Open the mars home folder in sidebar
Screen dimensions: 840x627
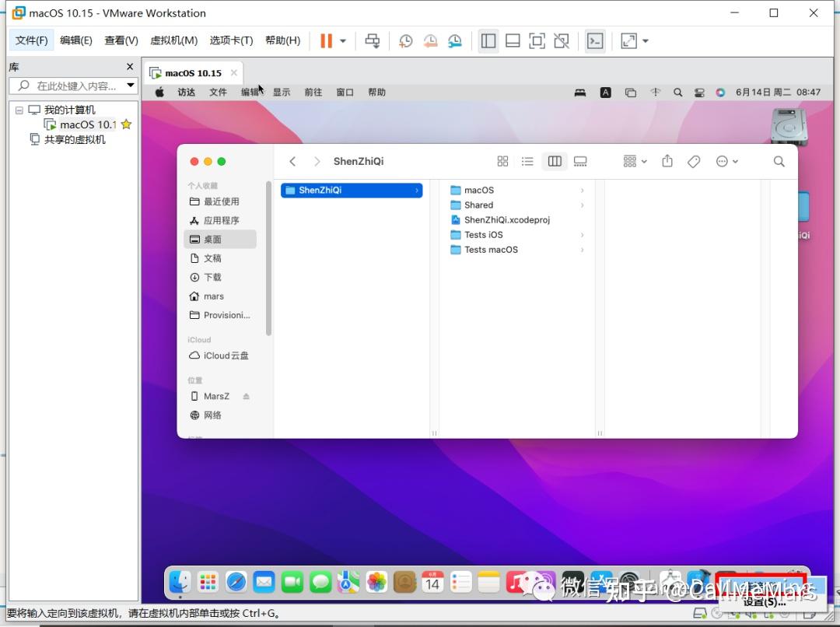point(220,296)
